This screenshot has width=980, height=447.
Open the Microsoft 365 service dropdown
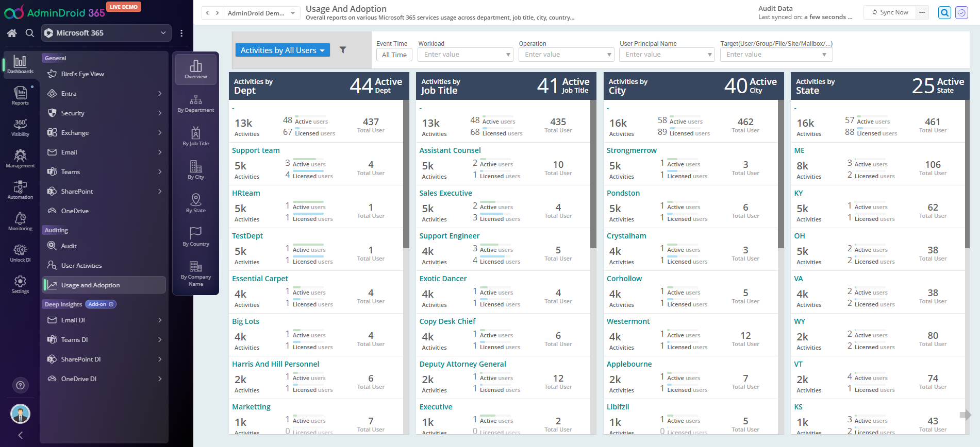(107, 33)
